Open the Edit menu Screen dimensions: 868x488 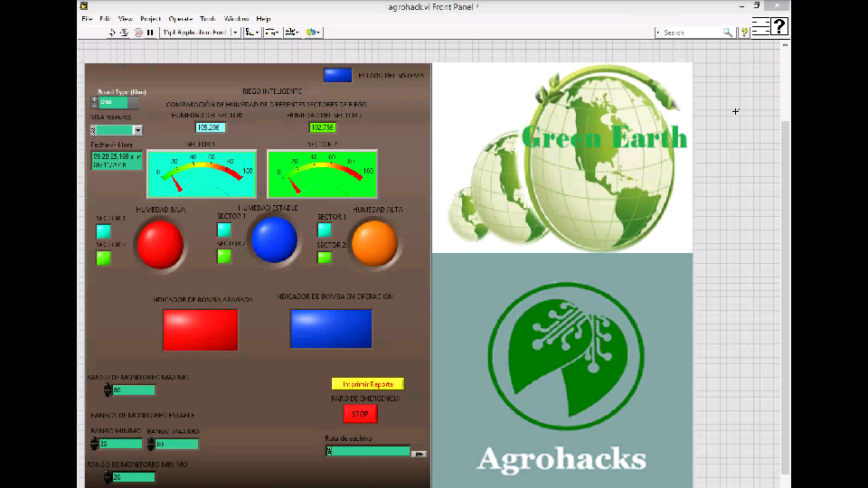105,19
